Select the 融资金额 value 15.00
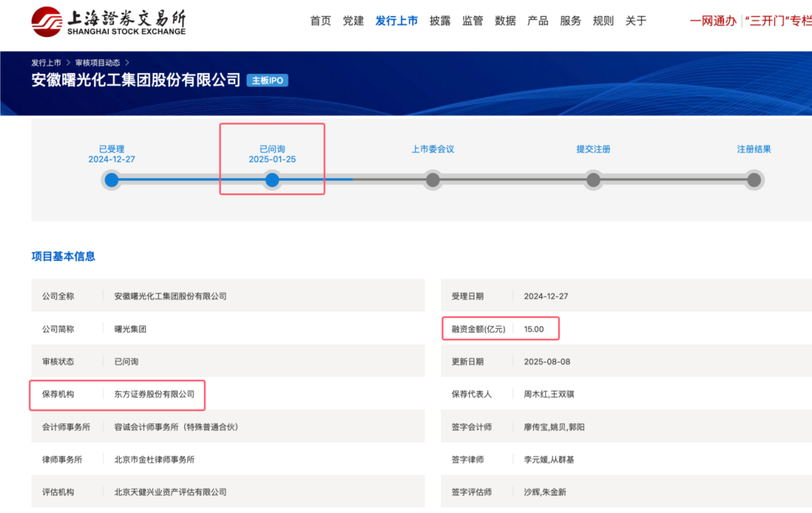Screen dimensions: 812x513 (534, 329)
